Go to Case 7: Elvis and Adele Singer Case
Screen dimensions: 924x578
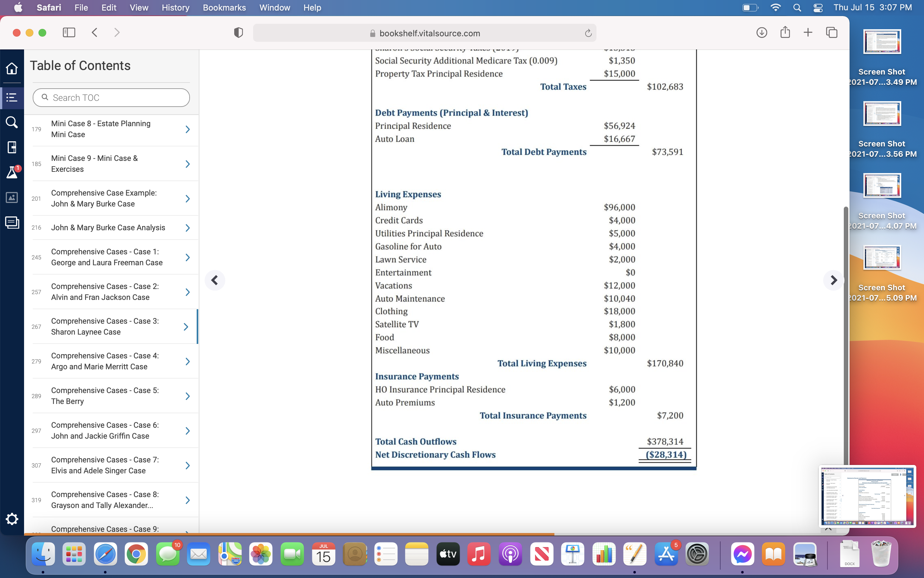[111, 465]
